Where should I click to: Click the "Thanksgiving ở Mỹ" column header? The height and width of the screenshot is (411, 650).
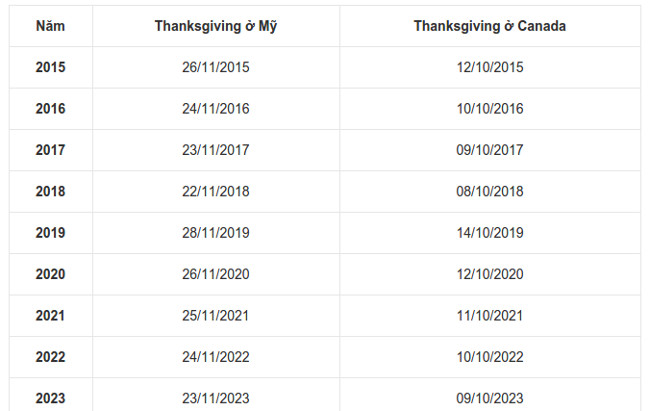click(x=216, y=26)
